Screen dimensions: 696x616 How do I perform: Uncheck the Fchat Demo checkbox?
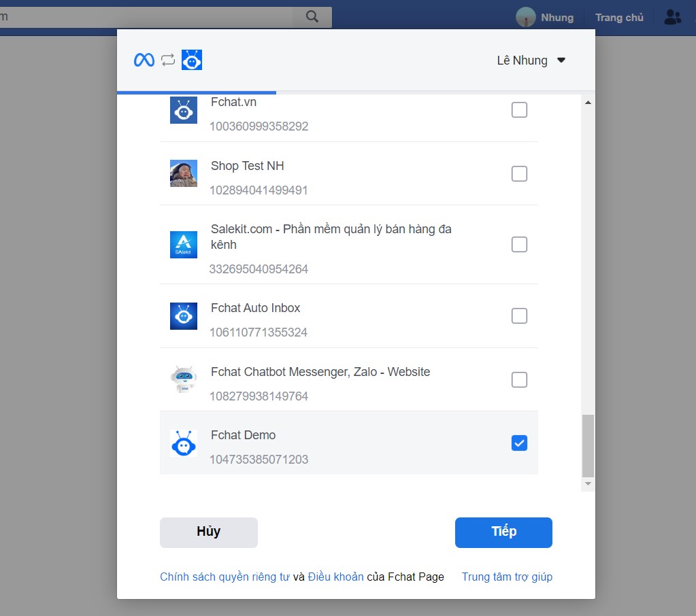[x=519, y=443]
